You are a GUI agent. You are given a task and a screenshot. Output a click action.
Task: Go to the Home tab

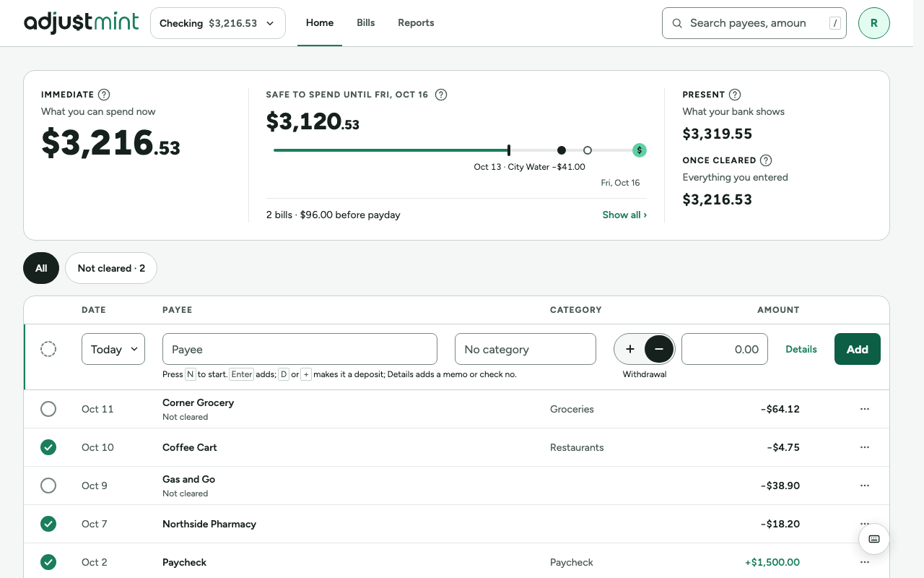click(320, 23)
